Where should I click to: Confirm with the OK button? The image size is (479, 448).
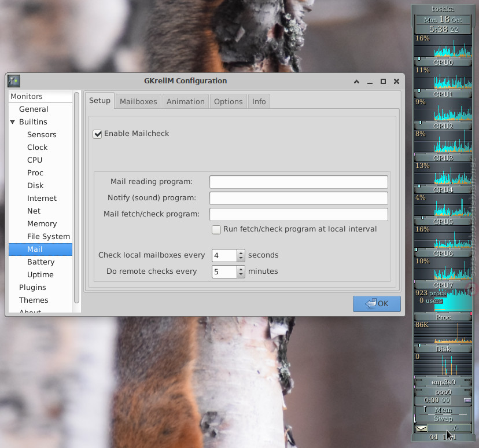[377, 303]
